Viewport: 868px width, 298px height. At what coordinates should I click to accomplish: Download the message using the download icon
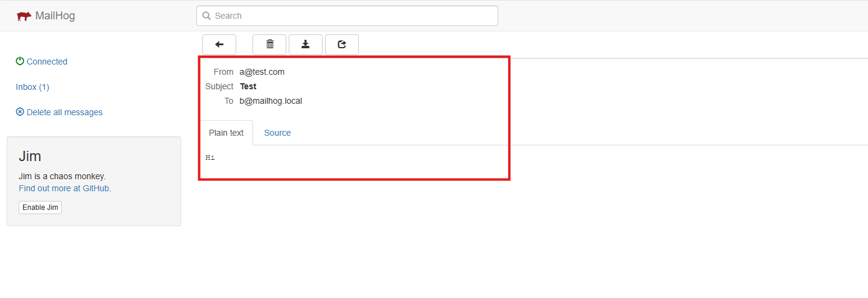[x=306, y=44]
